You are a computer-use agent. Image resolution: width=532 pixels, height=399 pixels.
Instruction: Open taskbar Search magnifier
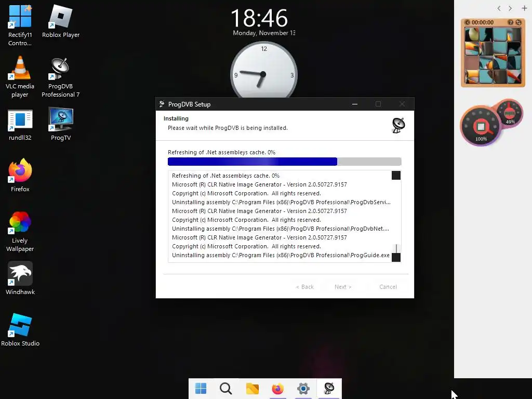(x=226, y=389)
